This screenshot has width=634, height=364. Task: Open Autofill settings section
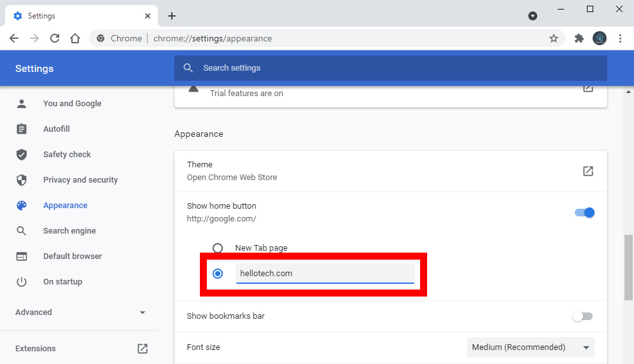pos(57,129)
